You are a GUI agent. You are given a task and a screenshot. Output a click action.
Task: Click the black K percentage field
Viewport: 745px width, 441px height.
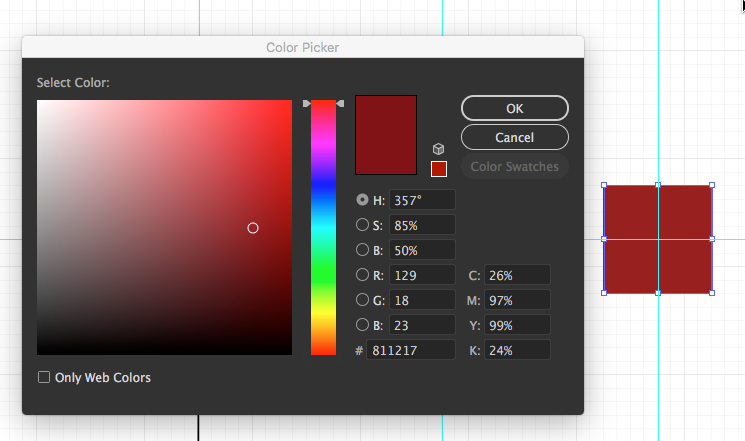tap(518, 350)
